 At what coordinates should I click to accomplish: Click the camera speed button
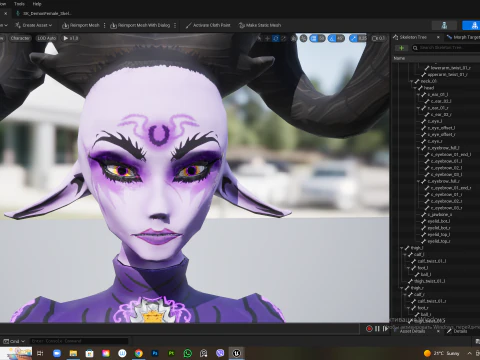tap(378, 39)
